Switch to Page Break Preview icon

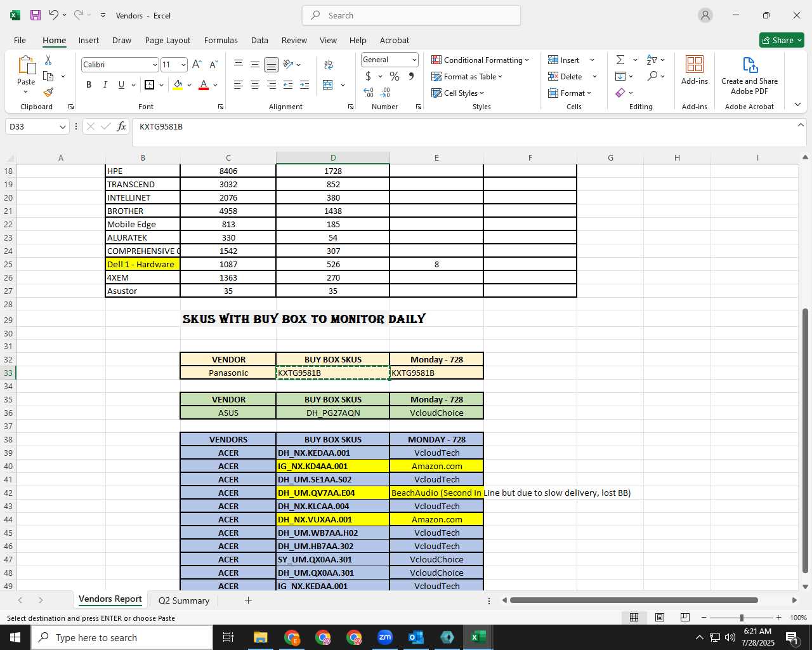click(685, 618)
